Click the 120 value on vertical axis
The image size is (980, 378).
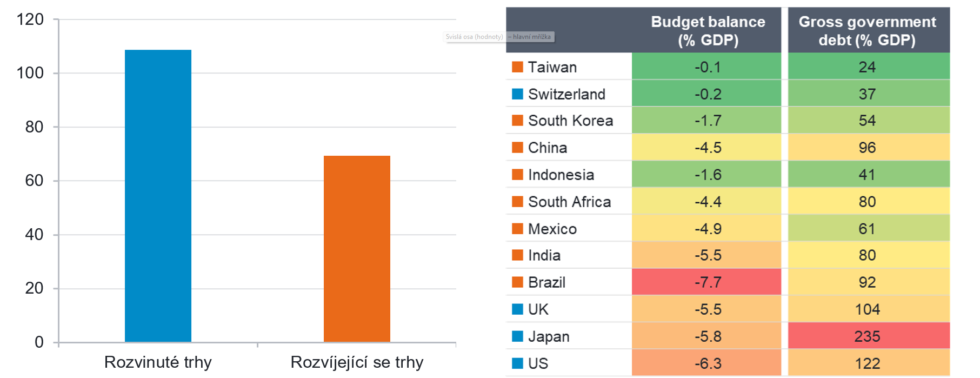coord(30,19)
